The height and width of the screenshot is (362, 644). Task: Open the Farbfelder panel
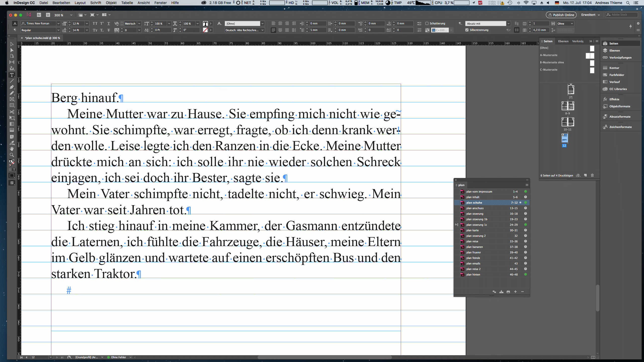617,75
